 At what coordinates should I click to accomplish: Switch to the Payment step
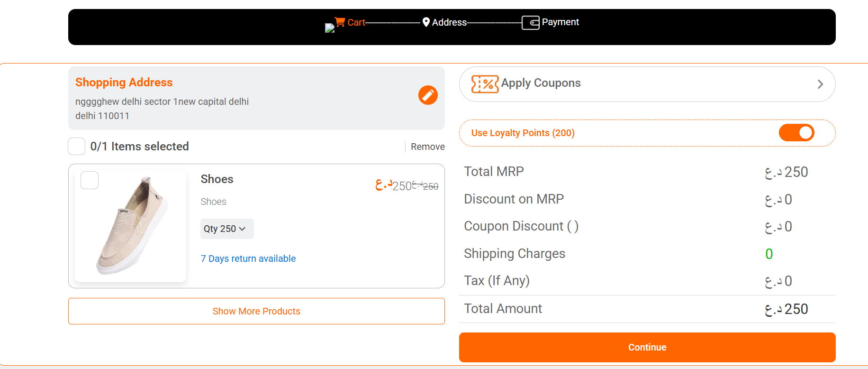click(560, 22)
